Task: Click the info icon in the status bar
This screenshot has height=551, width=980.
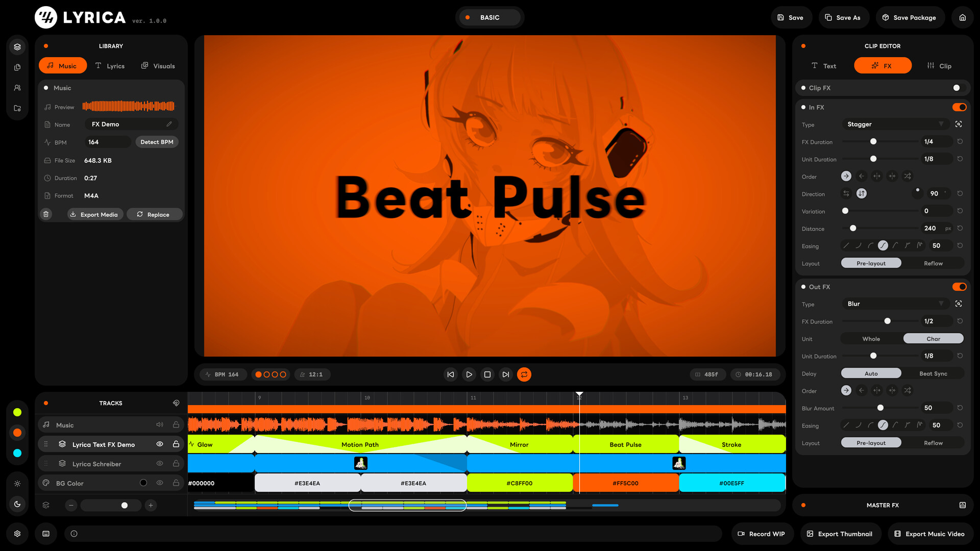Action: point(74,534)
